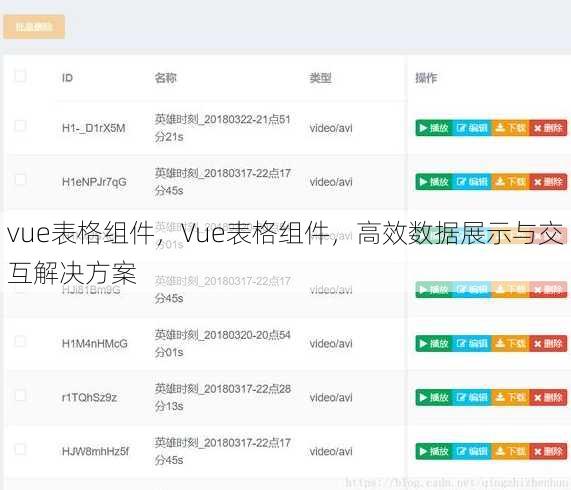Click video/avi in row r1TQhSz9z

tap(331, 398)
